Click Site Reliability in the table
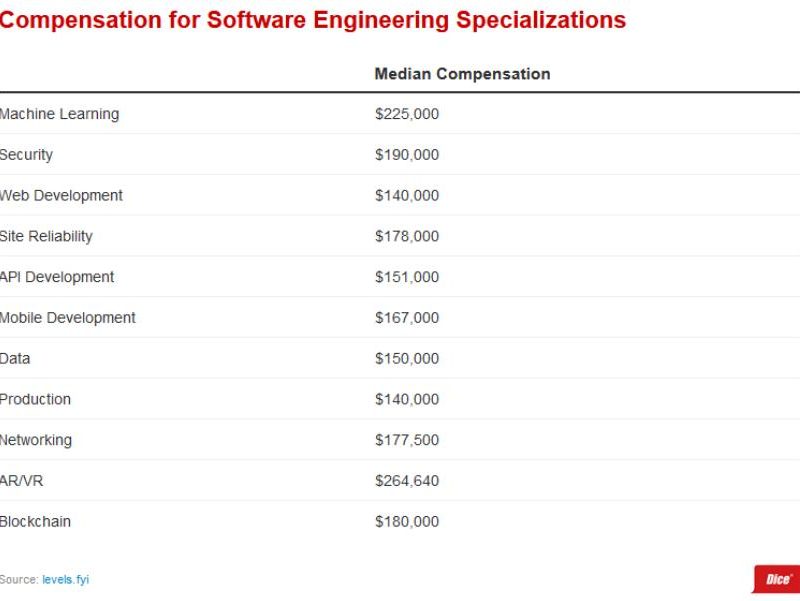 (x=46, y=237)
